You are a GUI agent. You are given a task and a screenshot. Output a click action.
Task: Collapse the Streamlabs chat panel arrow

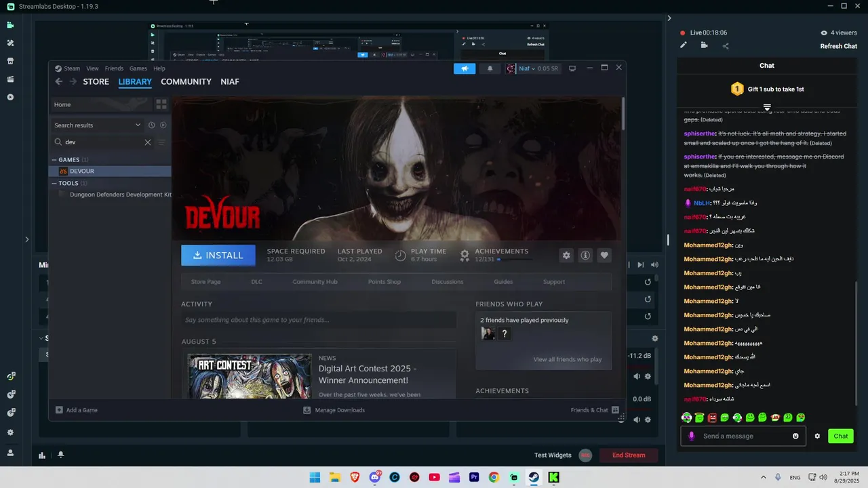tap(669, 18)
